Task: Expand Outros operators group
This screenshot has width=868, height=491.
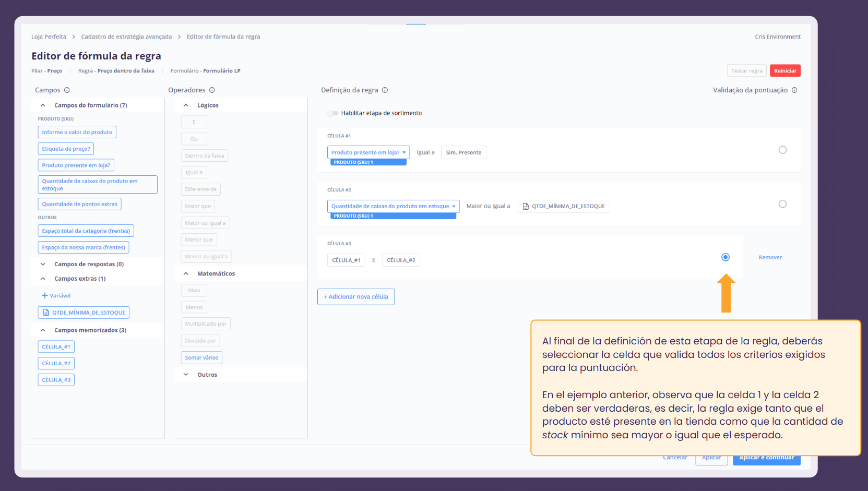Action: tap(186, 375)
